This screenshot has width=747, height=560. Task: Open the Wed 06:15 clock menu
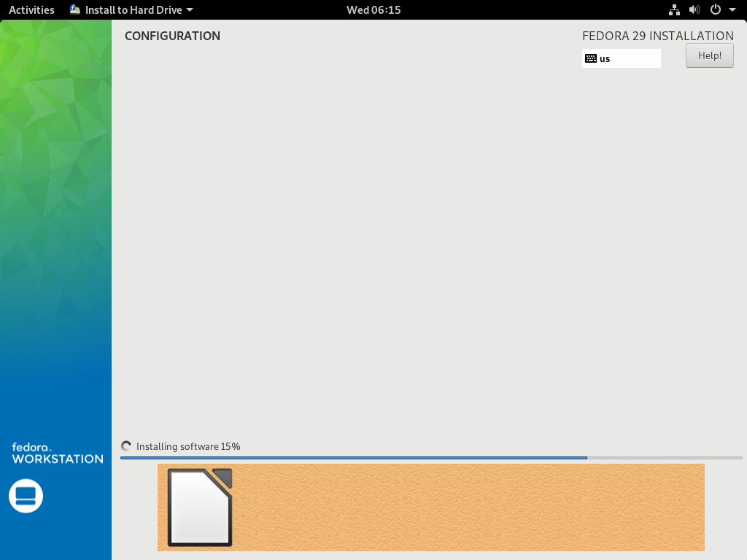(373, 9)
